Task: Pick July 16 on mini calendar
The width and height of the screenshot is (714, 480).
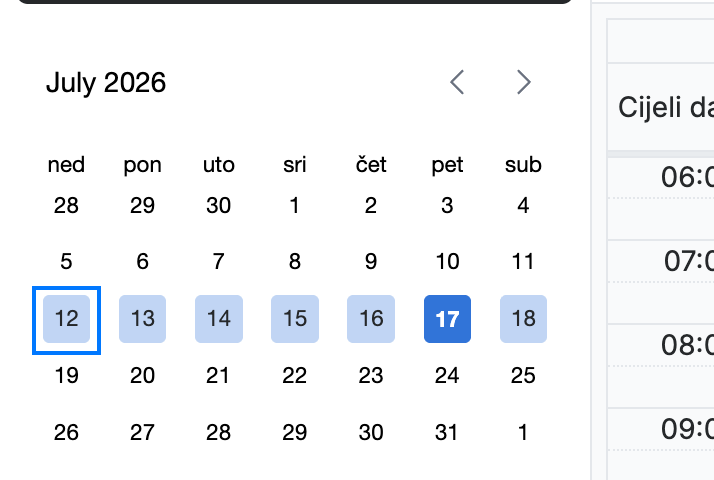Action: tap(371, 319)
